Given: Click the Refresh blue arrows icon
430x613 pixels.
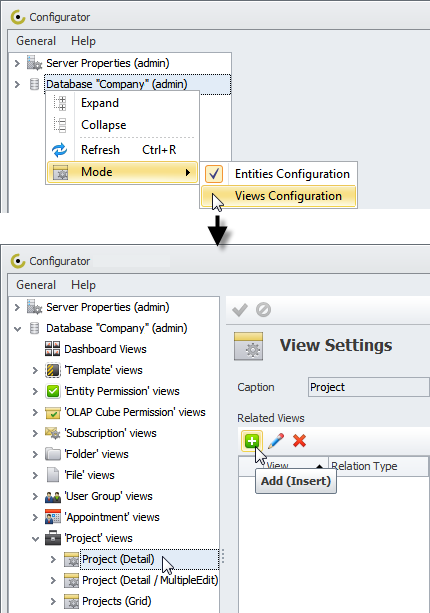Looking at the screenshot, I should pyautogui.click(x=60, y=150).
